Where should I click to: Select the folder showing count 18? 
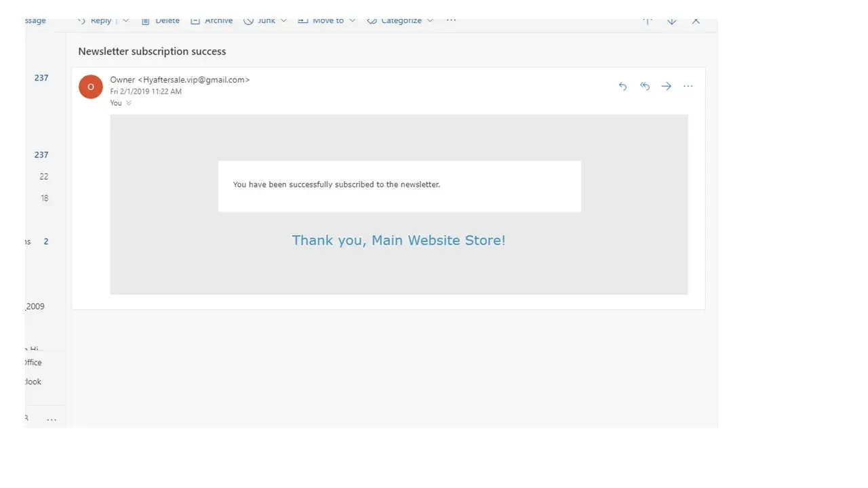[x=44, y=198]
